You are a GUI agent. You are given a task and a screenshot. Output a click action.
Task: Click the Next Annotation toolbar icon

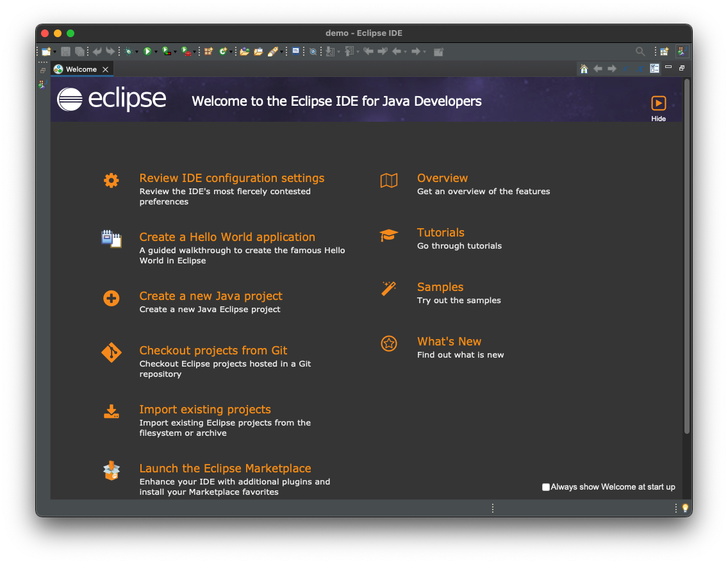[330, 51]
